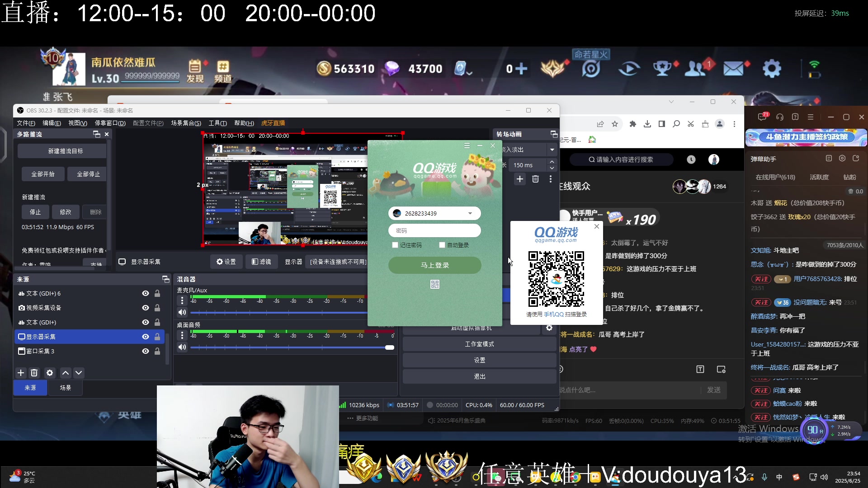
Task: Click the browser share icon
Action: 600,124
